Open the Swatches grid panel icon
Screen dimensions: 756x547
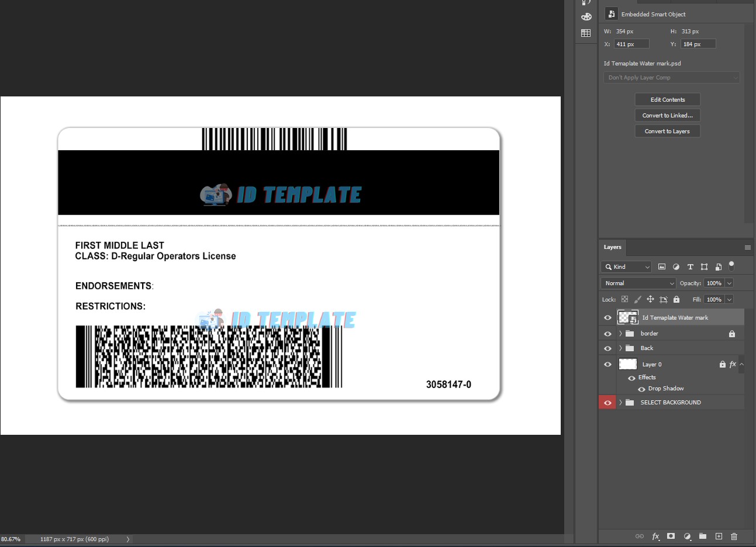[586, 33]
